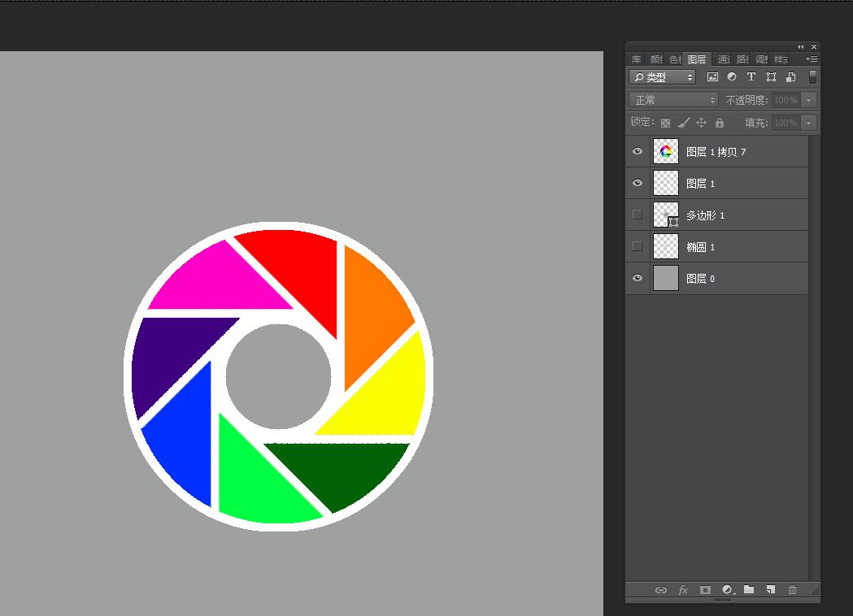
Task: Switch to the 库 library tab
Action: [x=636, y=59]
